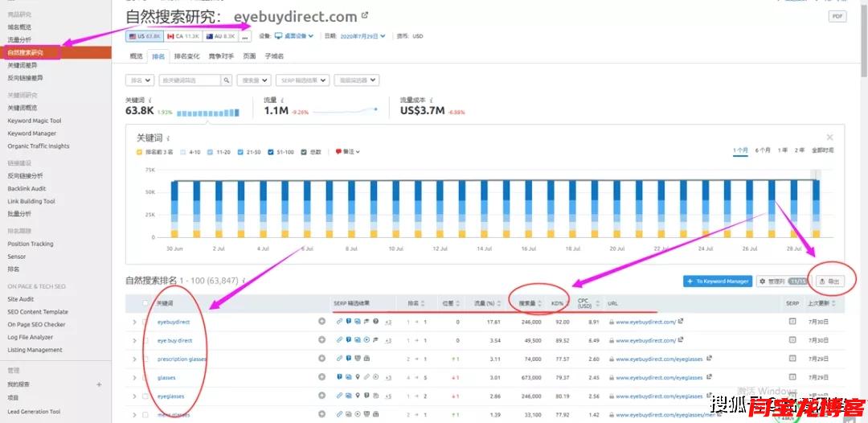The width and height of the screenshot is (868, 423).
Task: Toggle the Top 3 (排名前3名) legend checkbox
Action: [x=140, y=151]
